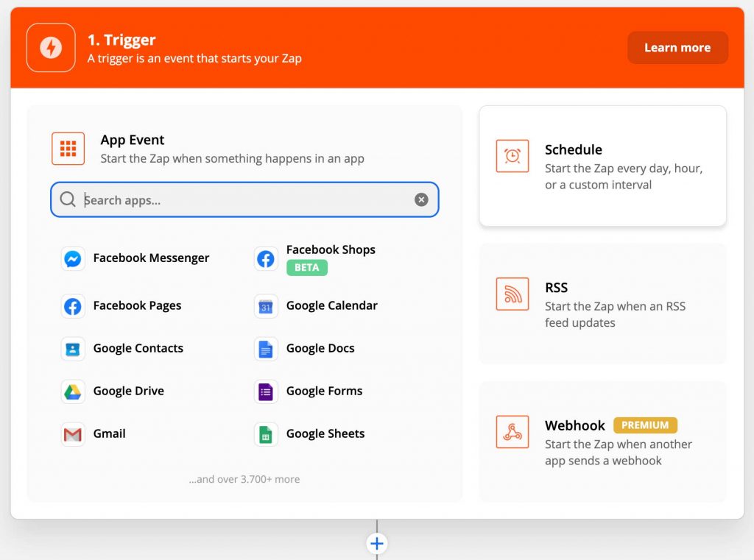Select the Schedule trigger option
Screen dimensions: 754x560
click(602, 166)
